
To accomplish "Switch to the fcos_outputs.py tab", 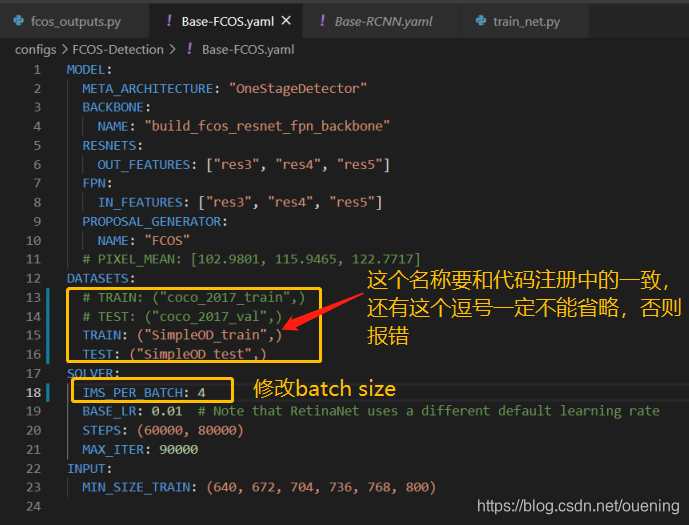I will 75,21.
